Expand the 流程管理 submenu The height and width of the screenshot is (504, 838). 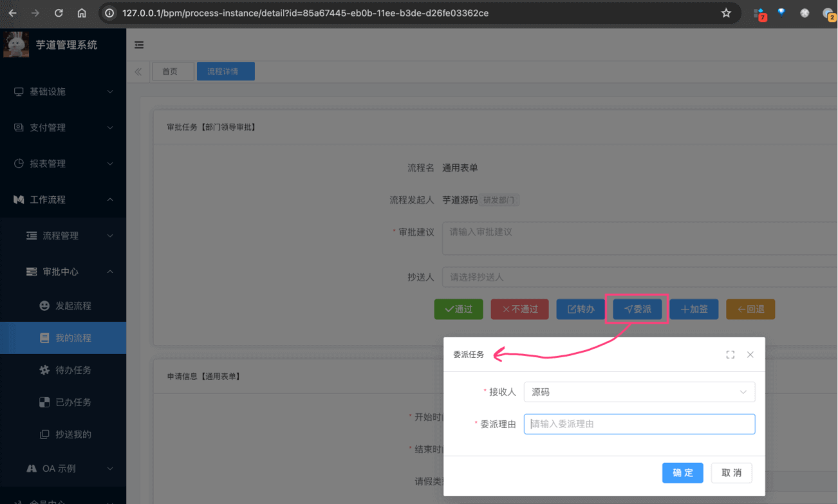[x=69, y=236]
